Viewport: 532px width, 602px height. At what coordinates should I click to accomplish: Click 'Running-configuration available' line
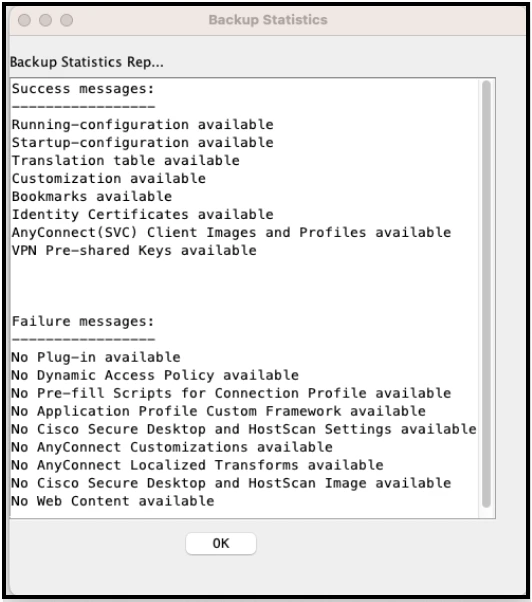142,125
